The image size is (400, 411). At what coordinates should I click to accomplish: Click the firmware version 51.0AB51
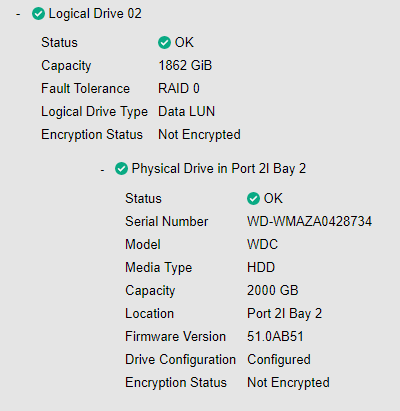point(275,336)
